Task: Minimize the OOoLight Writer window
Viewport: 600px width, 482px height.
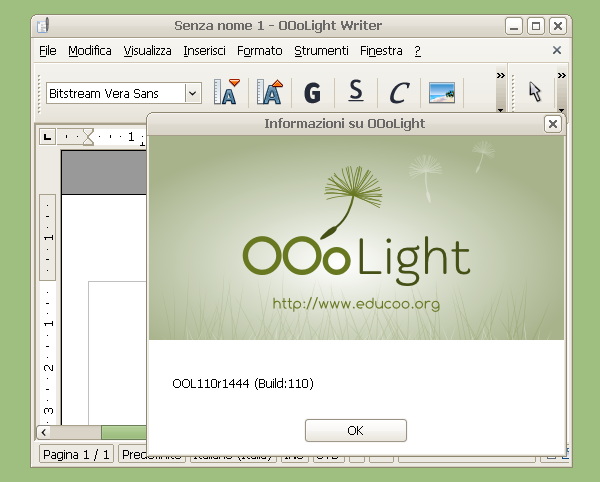Action: coord(514,26)
